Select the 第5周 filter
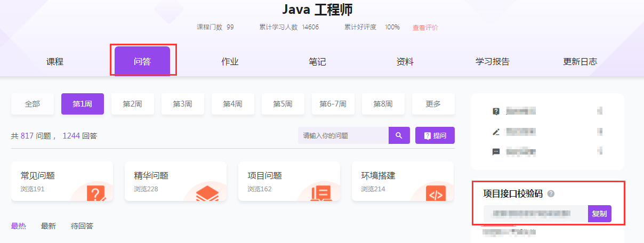This screenshot has width=644, height=243. point(283,104)
